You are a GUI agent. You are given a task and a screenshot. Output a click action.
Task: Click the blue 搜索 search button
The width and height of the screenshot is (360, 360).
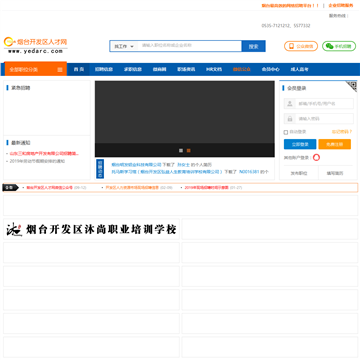tap(254, 46)
